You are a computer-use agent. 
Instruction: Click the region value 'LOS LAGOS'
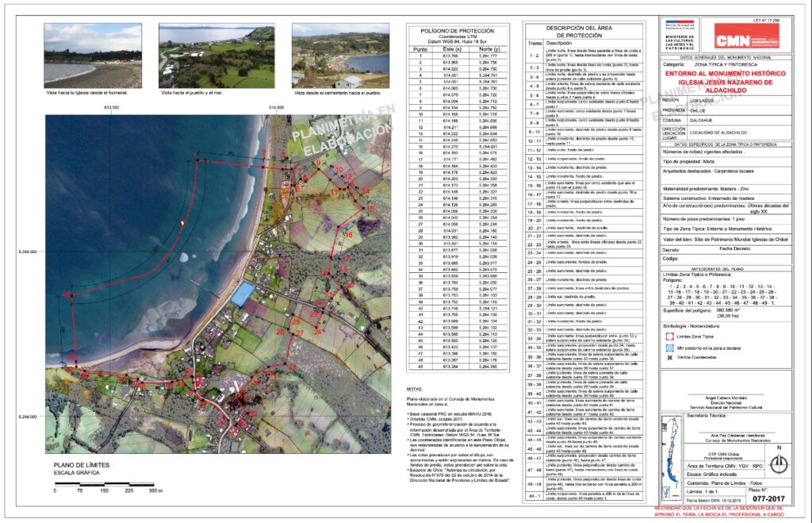[702, 101]
